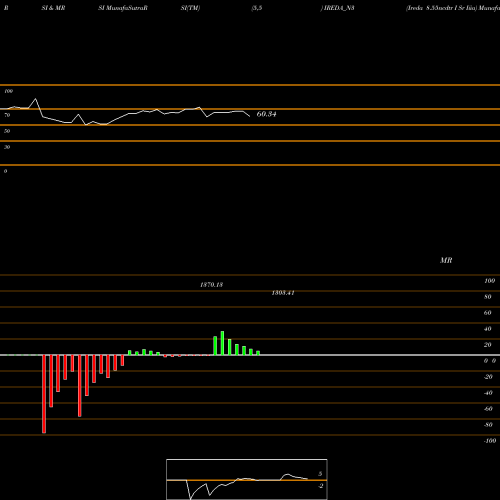Select the 'SI MunafaSutraR' header text
500x500 pixels.
123,8
